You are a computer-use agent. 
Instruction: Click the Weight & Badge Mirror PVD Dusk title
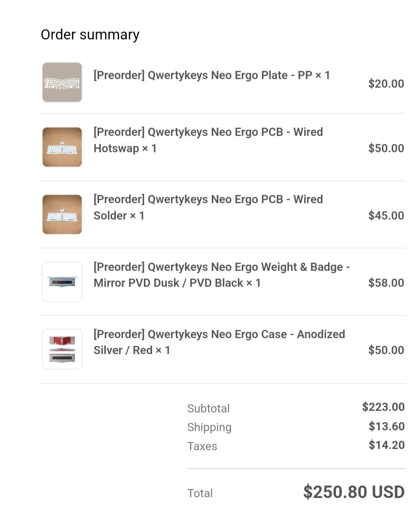pos(222,275)
